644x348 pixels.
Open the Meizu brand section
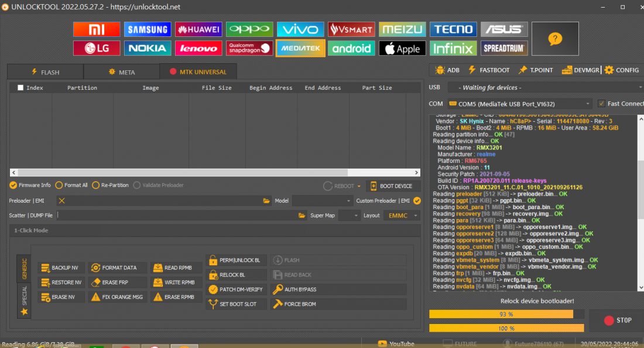[x=402, y=29]
